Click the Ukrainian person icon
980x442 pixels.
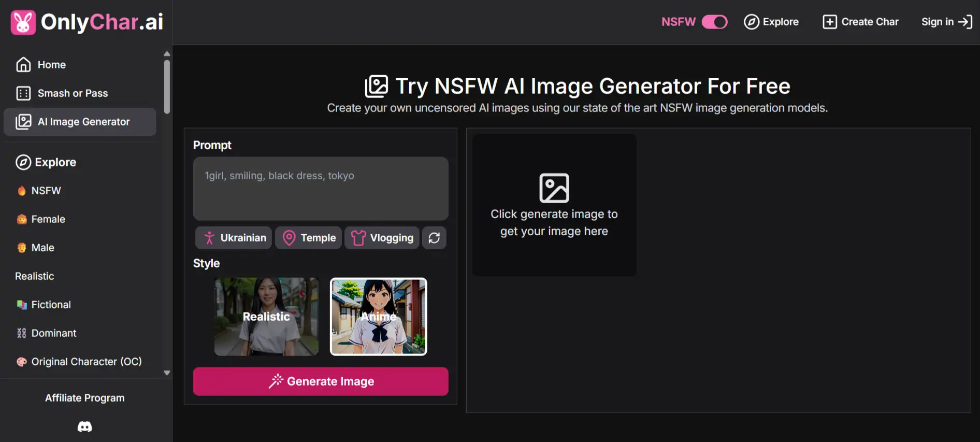point(209,238)
